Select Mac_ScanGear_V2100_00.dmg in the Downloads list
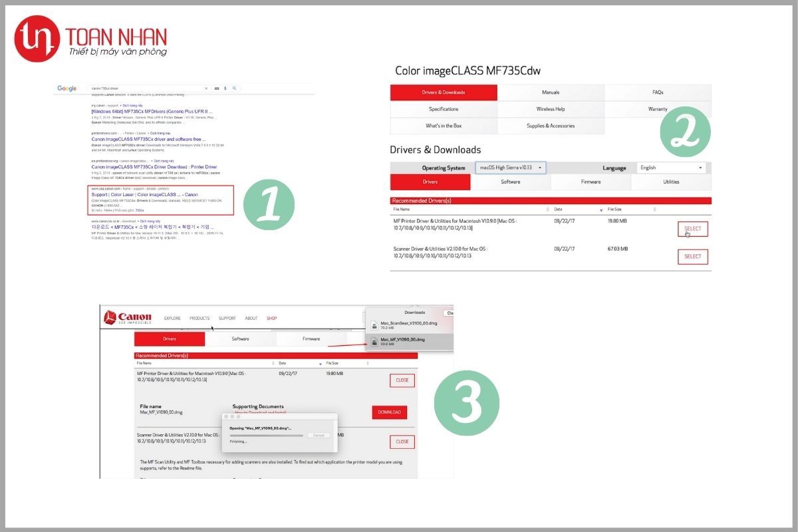 coord(410,325)
